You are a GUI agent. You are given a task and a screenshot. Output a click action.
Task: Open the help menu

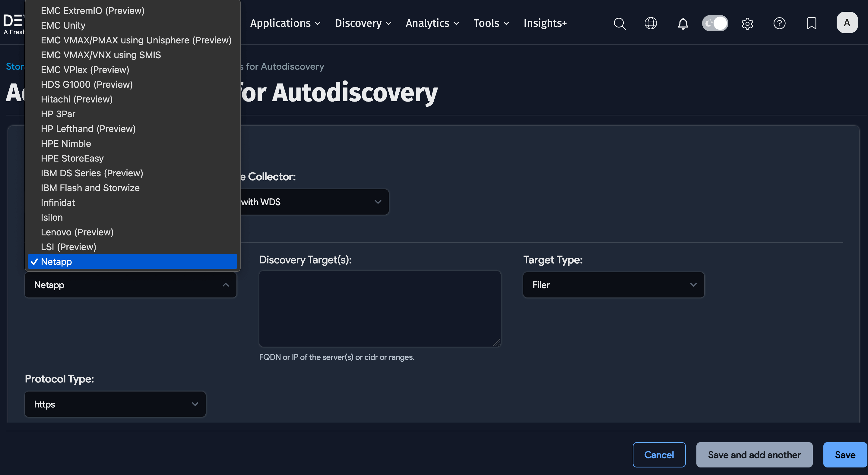point(779,23)
